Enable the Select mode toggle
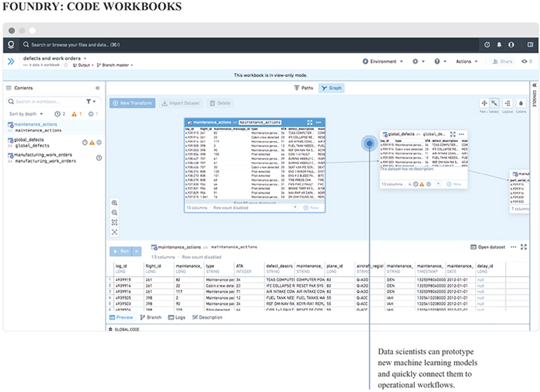 (494, 103)
